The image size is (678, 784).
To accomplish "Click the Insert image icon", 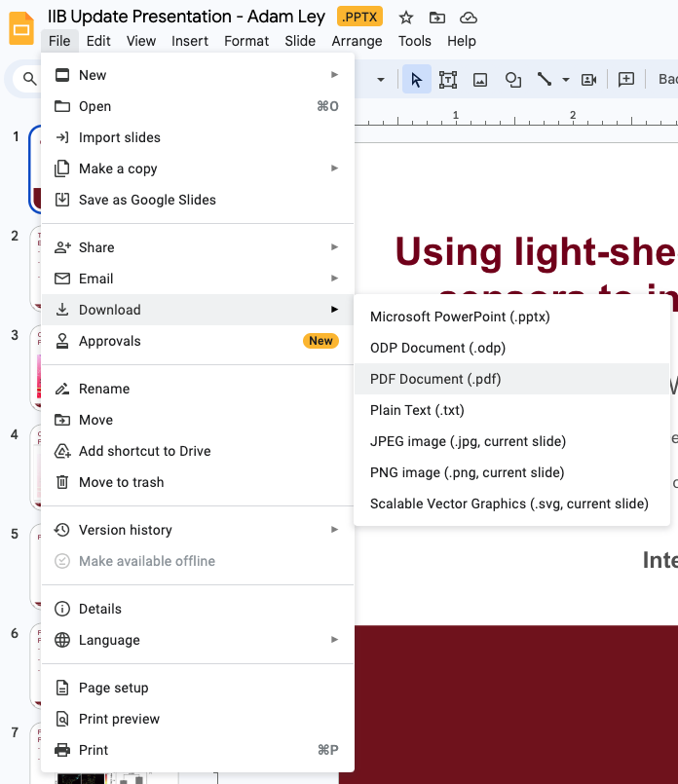I will tap(480, 80).
